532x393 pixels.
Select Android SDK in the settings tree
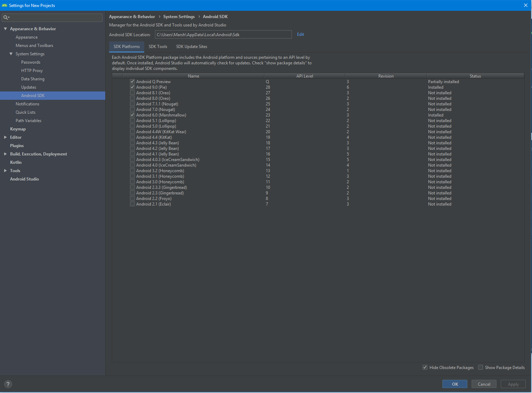coord(52,96)
